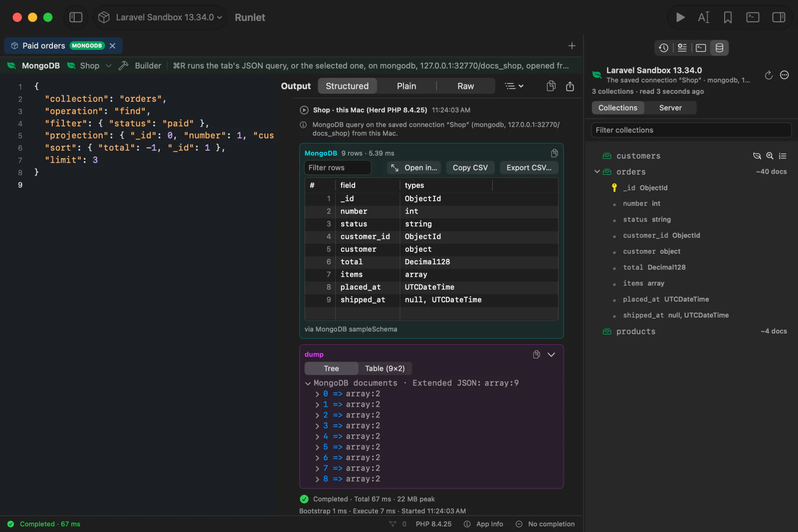Image resolution: width=798 pixels, height=532 pixels.
Task: Run the code with the play button
Action: (680, 17)
